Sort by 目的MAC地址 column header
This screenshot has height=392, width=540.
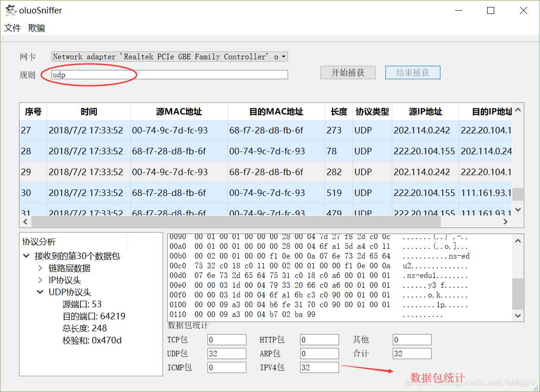(276, 112)
